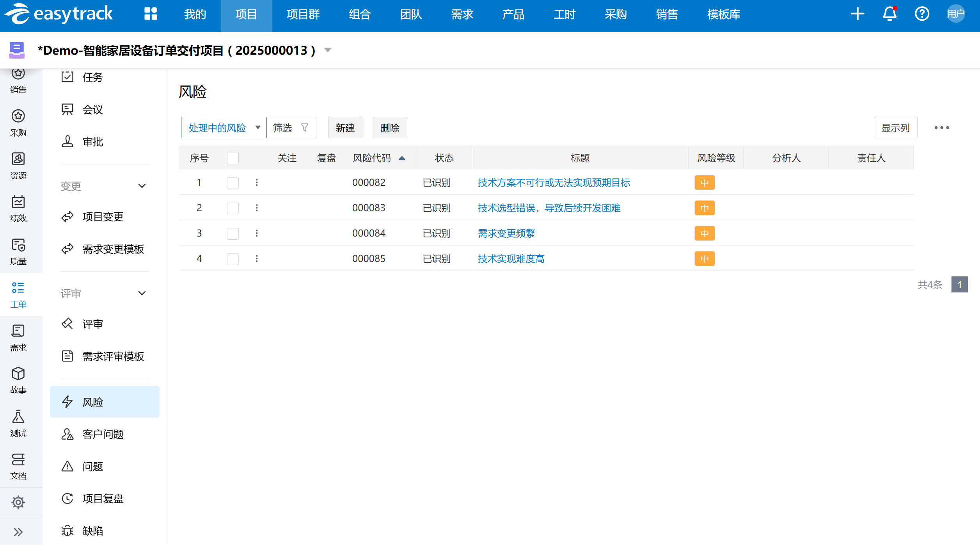Viewport: 980px width, 545px height.
Task: Toggle the select-all header checkbox
Action: click(x=233, y=158)
